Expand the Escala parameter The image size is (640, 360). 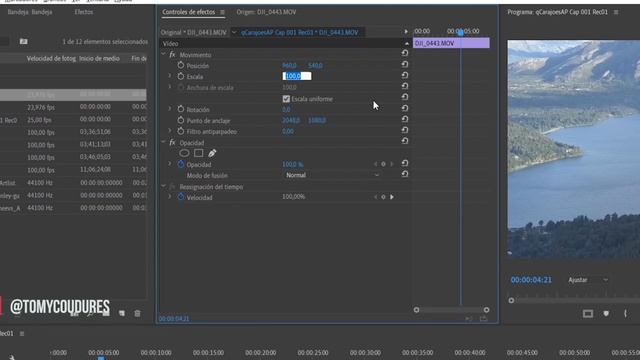170,76
